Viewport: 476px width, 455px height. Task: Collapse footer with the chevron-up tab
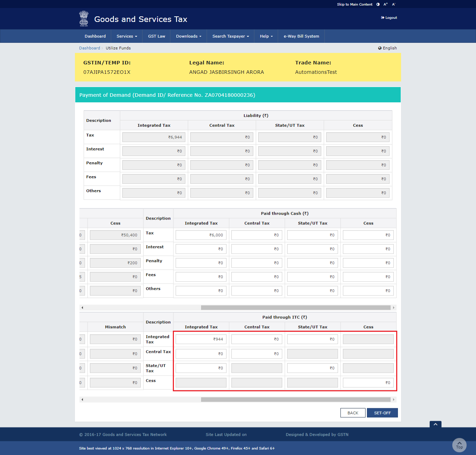point(435,424)
